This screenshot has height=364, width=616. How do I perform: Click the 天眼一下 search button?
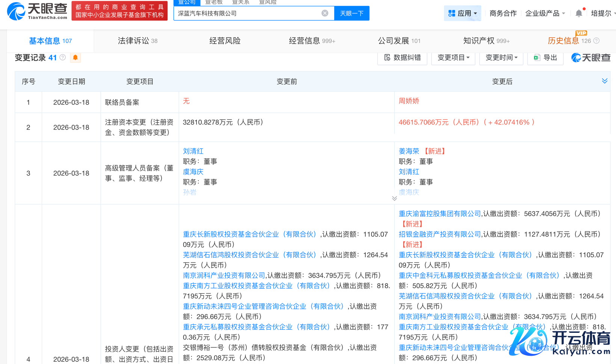352,14
